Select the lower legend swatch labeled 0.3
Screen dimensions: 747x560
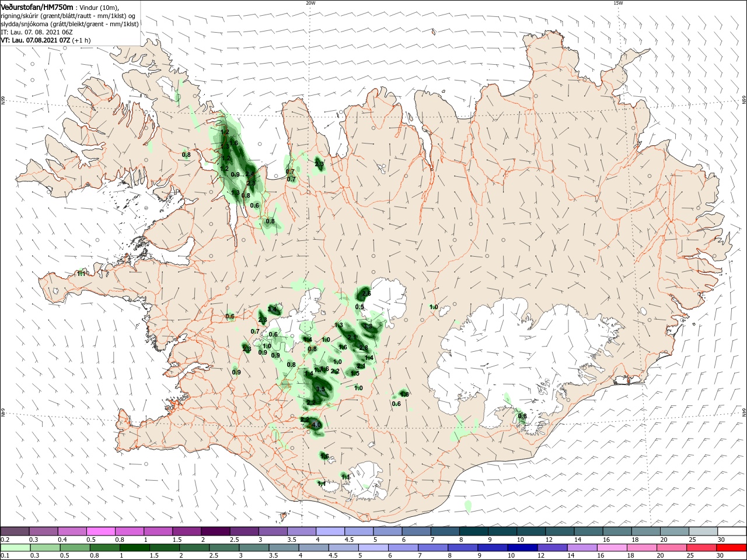45,548
